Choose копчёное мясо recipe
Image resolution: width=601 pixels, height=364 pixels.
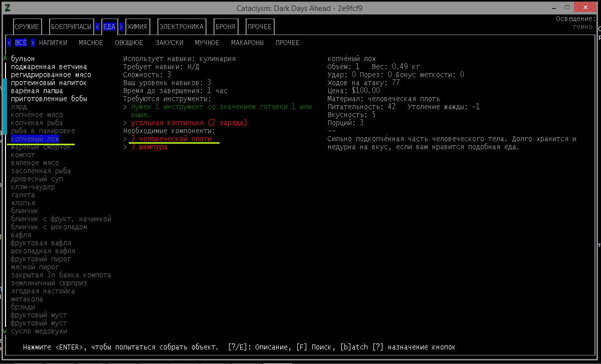[x=37, y=115]
